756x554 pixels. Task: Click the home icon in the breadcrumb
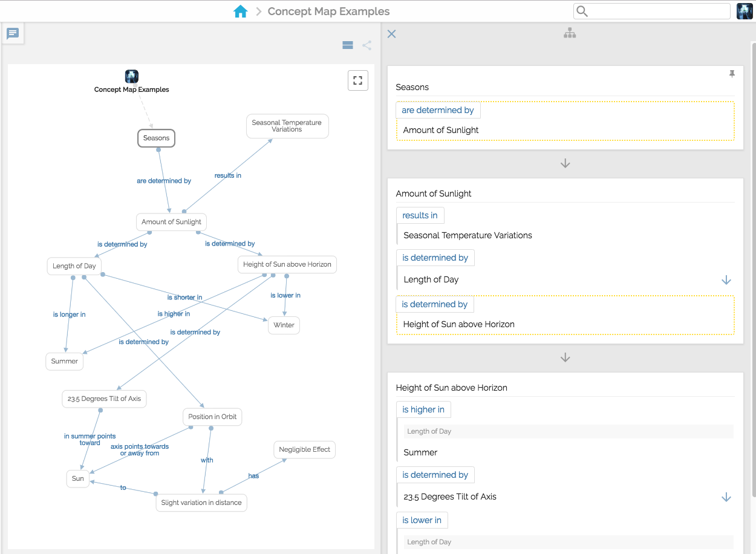tap(240, 11)
